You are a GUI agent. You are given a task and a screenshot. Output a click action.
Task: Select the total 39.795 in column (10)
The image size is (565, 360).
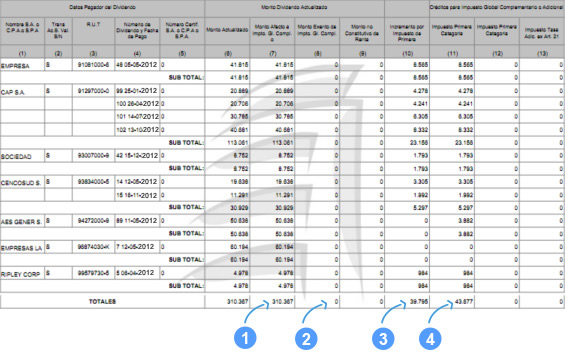pos(419,302)
